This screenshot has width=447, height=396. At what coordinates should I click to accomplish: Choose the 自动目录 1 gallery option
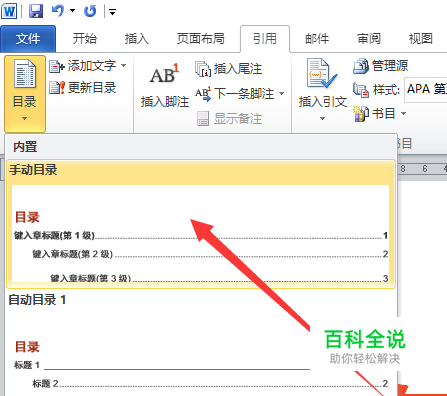click(x=201, y=343)
